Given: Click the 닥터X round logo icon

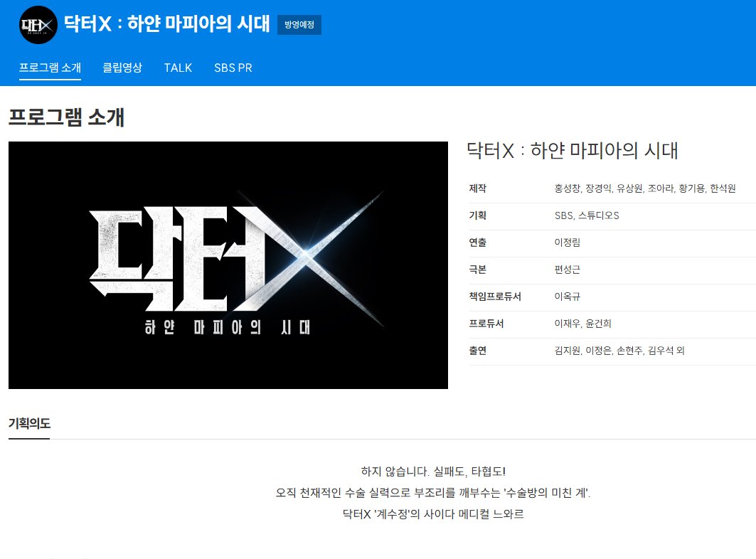Looking at the screenshot, I should click(x=38, y=25).
